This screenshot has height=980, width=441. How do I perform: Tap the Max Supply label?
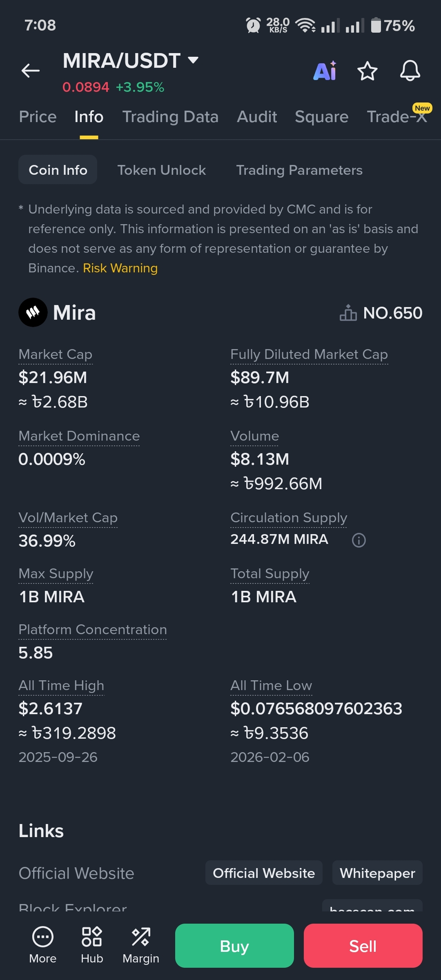[56, 574]
